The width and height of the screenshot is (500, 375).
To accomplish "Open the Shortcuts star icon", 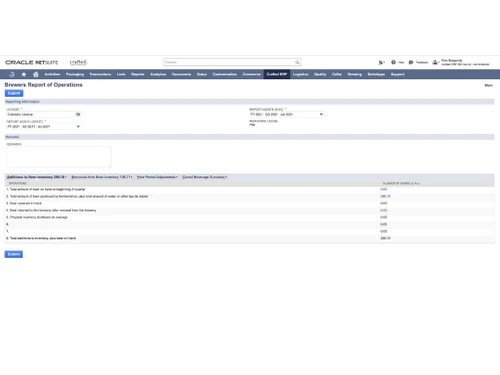I will [x=24, y=74].
